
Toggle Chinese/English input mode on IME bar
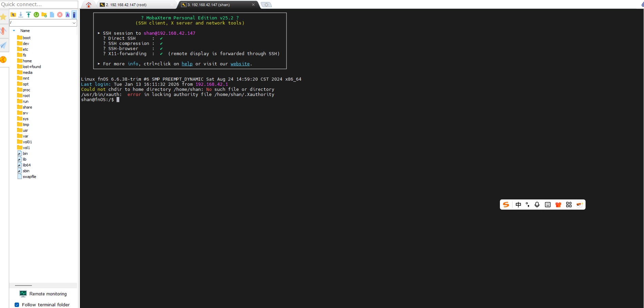[518, 205]
